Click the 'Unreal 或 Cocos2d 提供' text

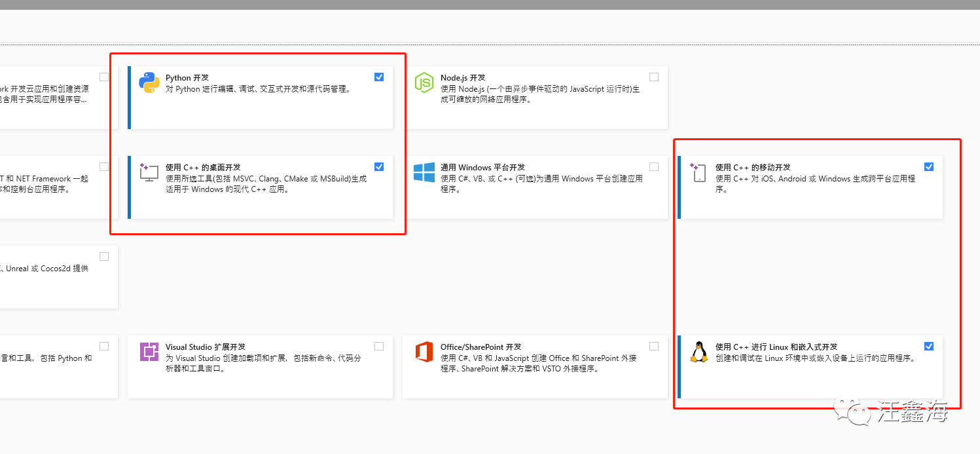(46, 269)
